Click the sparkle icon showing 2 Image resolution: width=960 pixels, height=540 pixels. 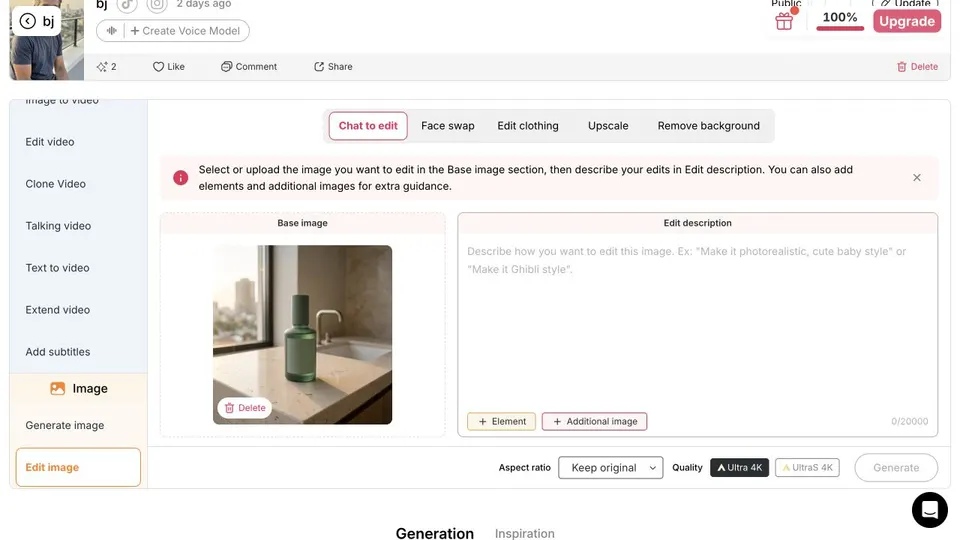tap(102, 67)
